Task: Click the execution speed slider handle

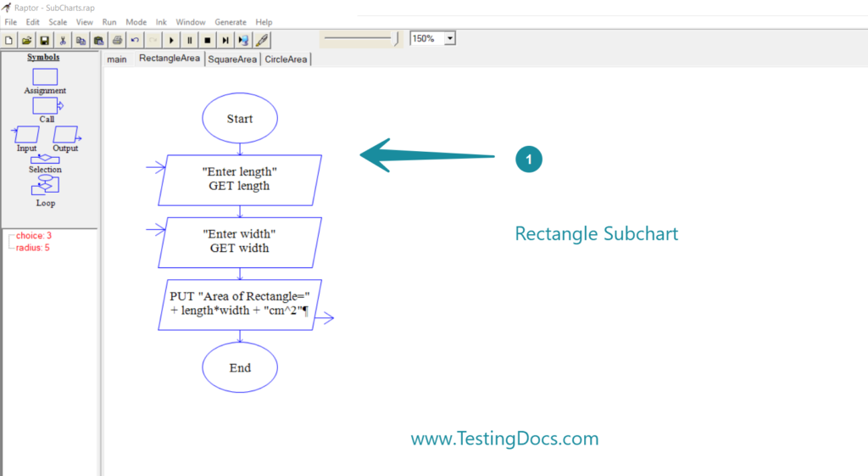Action: tap(396, 38)
